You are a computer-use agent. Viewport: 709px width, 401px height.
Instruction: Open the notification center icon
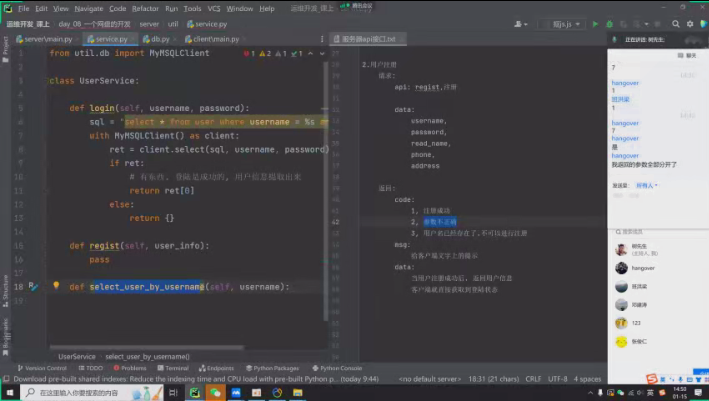698,392
